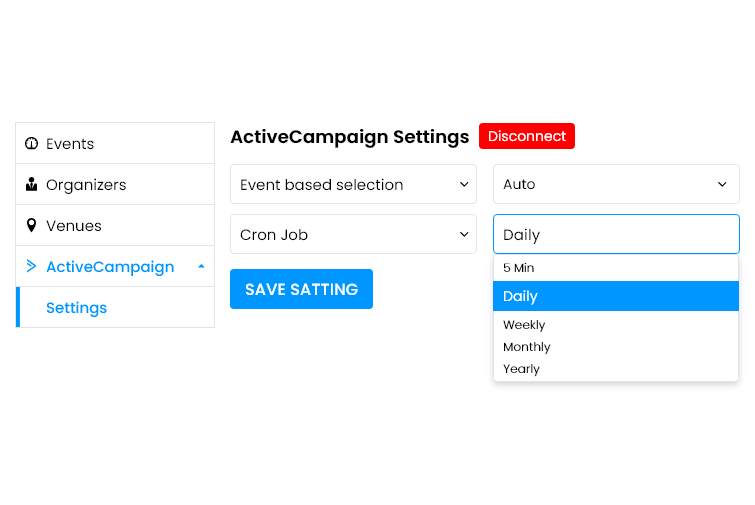Viewport: 755px width, 505px height.
Task: Choose the highlighted Daily option
Action: 616,296
